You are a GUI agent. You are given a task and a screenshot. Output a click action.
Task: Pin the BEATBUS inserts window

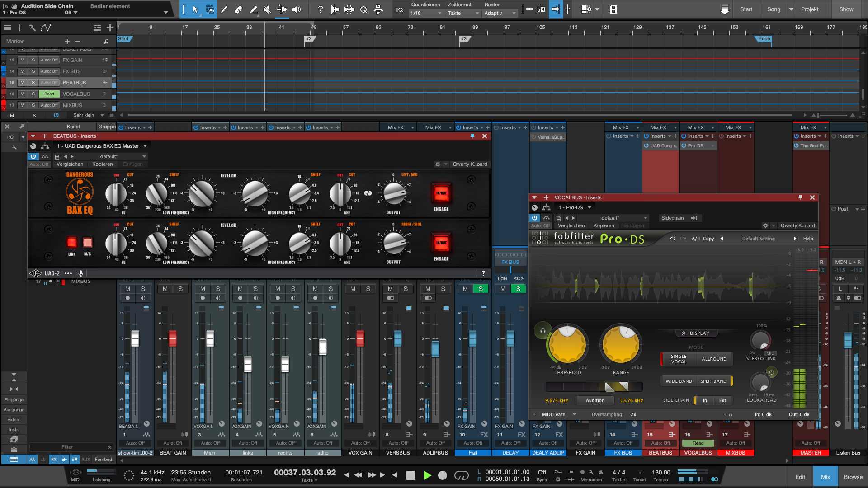pyautogui.click(x=472, y=136)
